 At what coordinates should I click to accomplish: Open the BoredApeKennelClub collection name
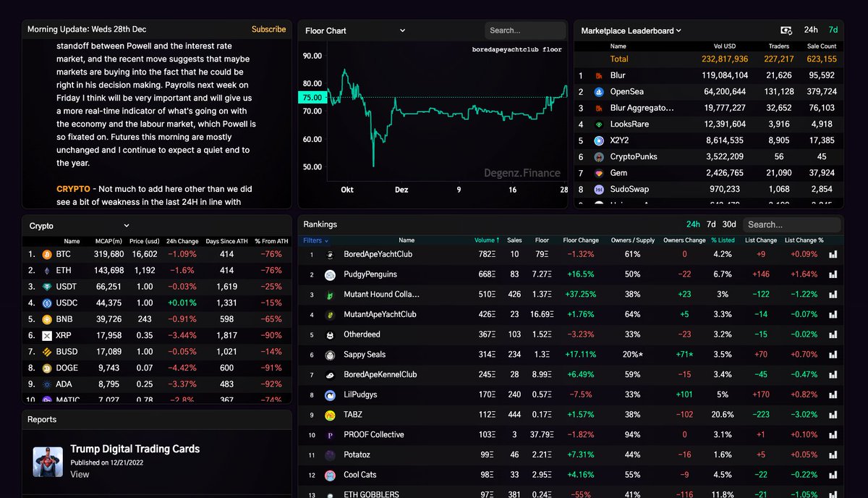[380, 374]
